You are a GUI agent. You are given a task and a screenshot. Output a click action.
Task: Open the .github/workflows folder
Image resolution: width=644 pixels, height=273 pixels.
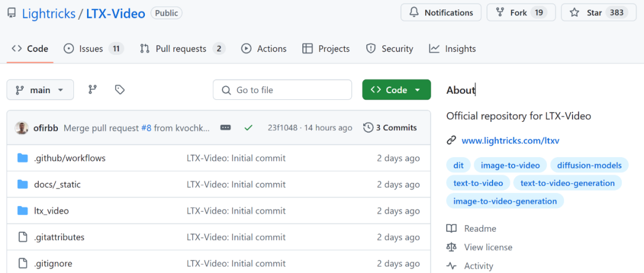click(x=69, y=158)
